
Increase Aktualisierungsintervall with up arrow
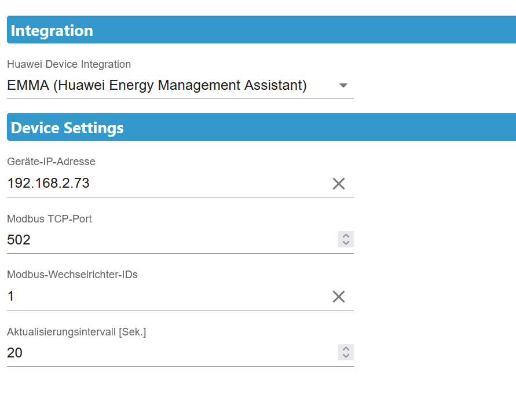pyautogui.click(x=346, y=349)
